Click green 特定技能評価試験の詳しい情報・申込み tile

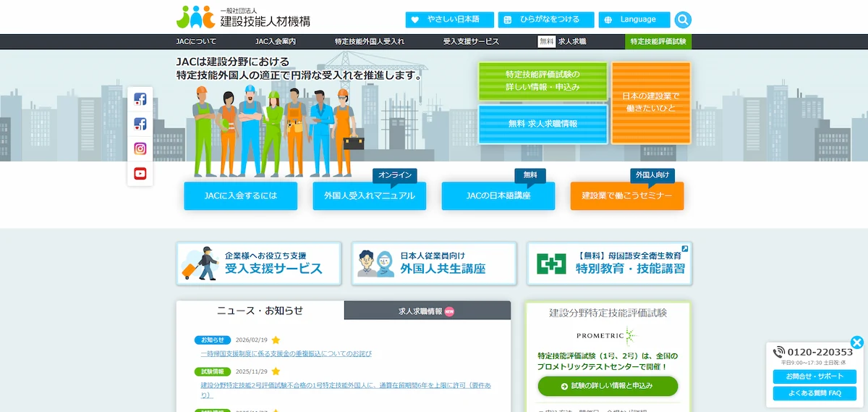[543, 80]
